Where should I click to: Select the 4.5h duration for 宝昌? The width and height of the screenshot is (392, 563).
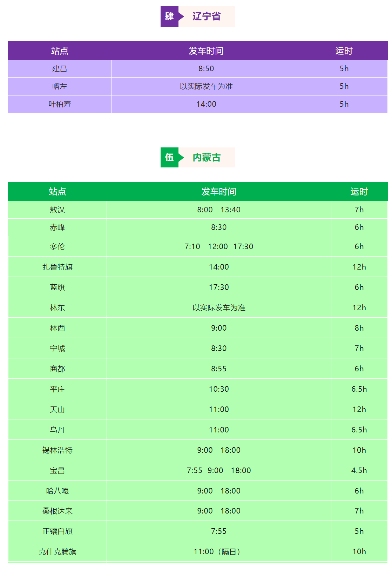click(359, 471)
